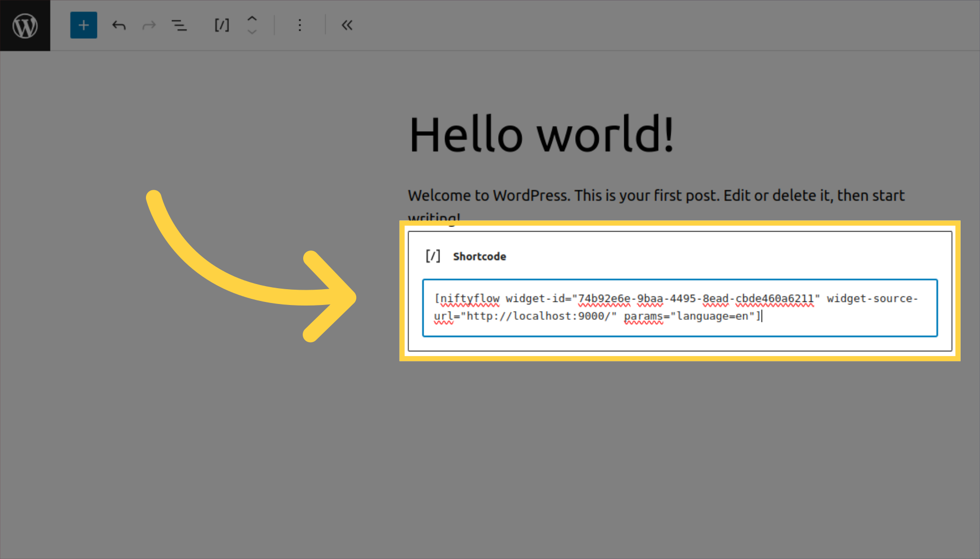Toggle the block inserter plus button
The height and width of the screenshot is (559, 980).
click(x=84, y=25)
